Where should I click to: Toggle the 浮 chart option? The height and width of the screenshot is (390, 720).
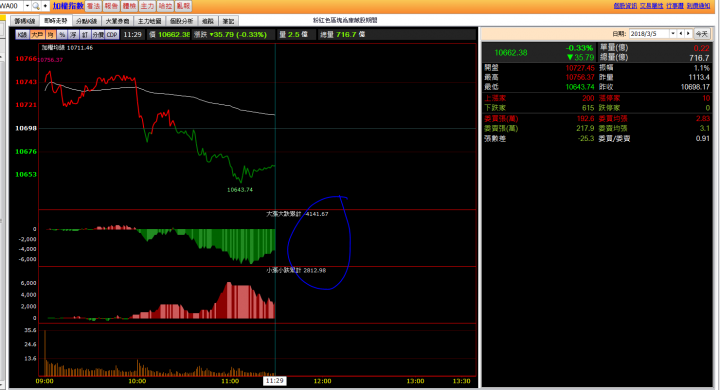tap(73, 34)
